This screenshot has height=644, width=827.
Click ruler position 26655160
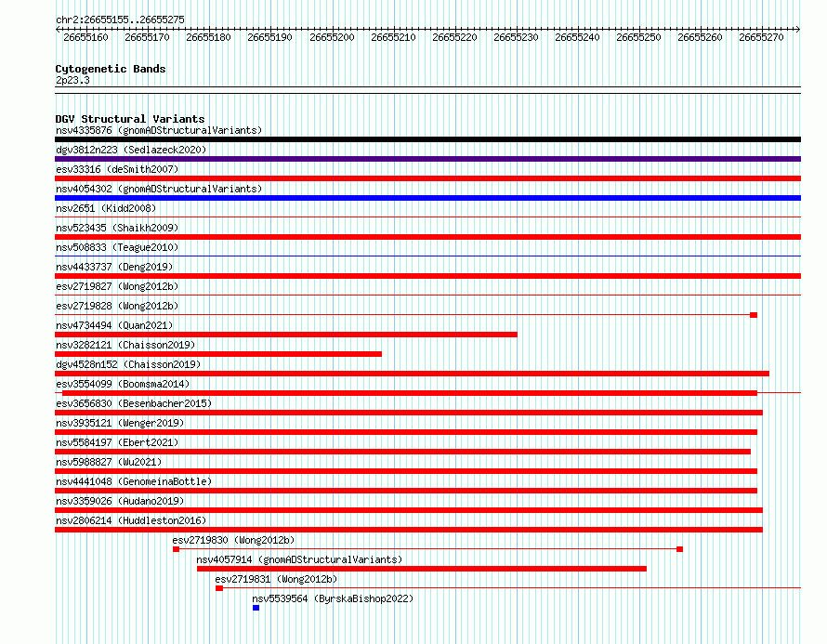click(86, 37)
